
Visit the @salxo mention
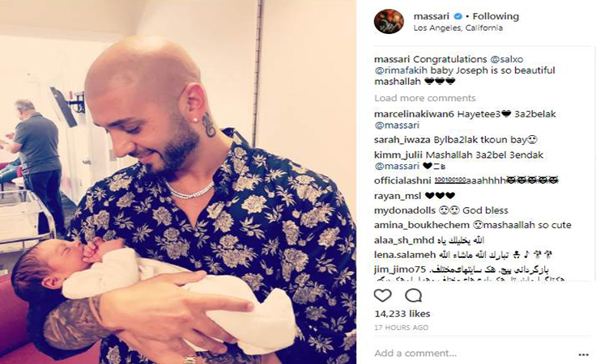point(507,60)
